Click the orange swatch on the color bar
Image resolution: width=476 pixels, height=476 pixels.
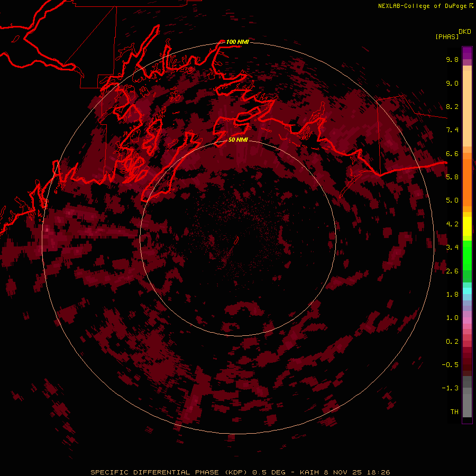[467, 183]
